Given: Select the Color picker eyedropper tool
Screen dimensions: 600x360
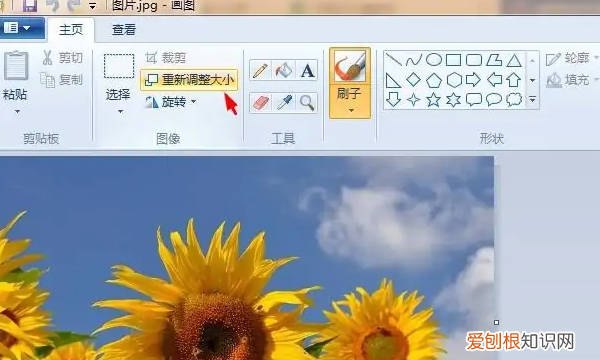Looking at the screenshot, I should tap(284, 103).
